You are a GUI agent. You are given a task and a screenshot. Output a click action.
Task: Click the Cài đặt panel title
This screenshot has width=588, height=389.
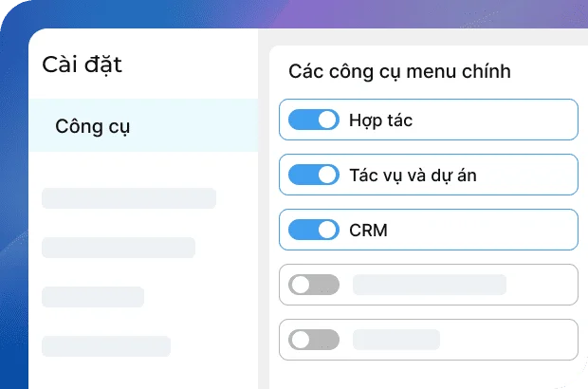tap(83, 65)
